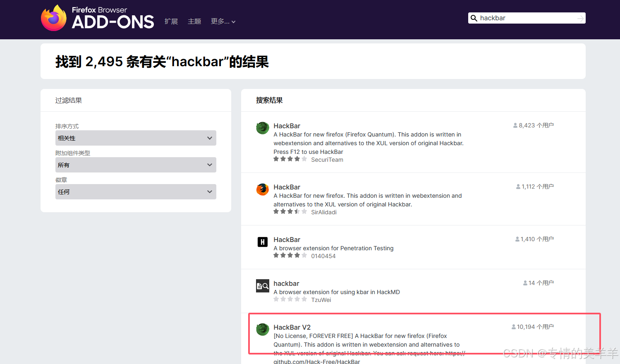Click the user icon beside 10,194 个用户

tap(513, 326)
